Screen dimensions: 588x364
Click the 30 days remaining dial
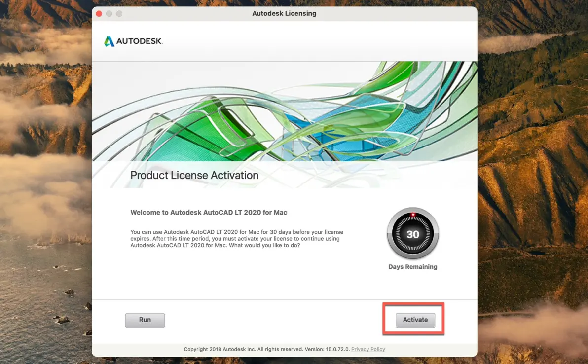tap(412, 234)
